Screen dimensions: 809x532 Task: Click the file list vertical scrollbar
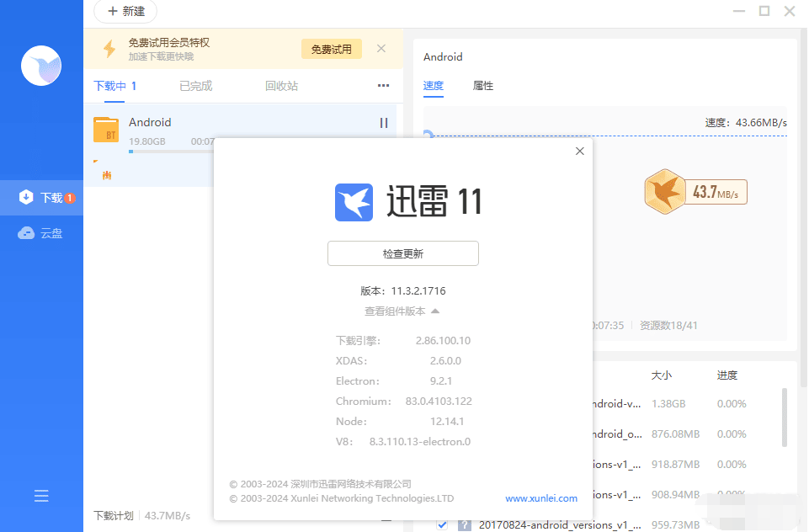(785, 417)
